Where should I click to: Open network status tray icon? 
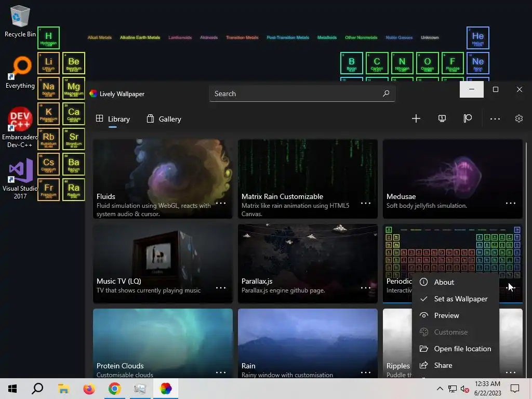pos(453,389)
